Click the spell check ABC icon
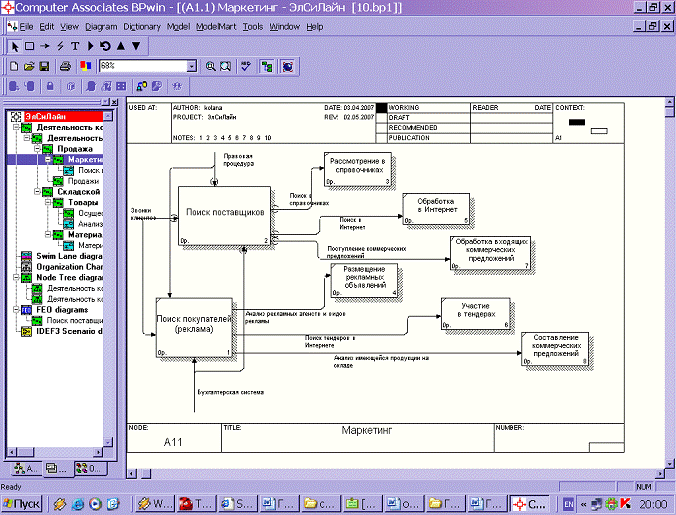 point(246,66)
